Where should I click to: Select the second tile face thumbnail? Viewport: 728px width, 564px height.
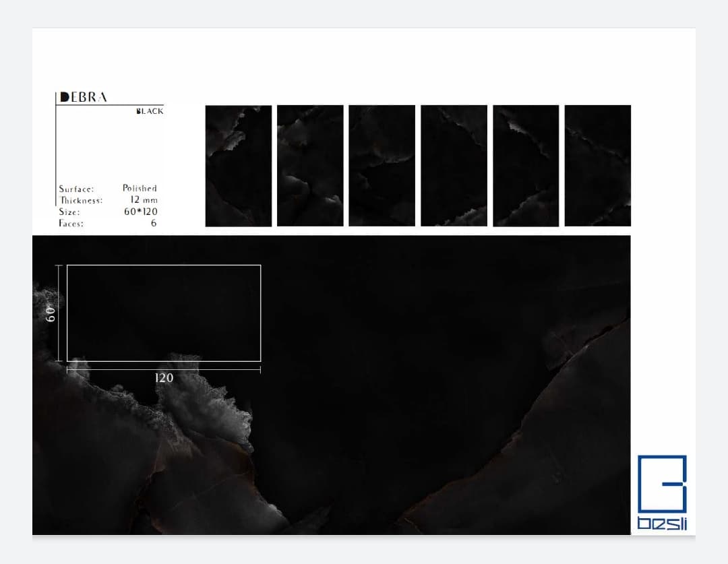[310, 166]
